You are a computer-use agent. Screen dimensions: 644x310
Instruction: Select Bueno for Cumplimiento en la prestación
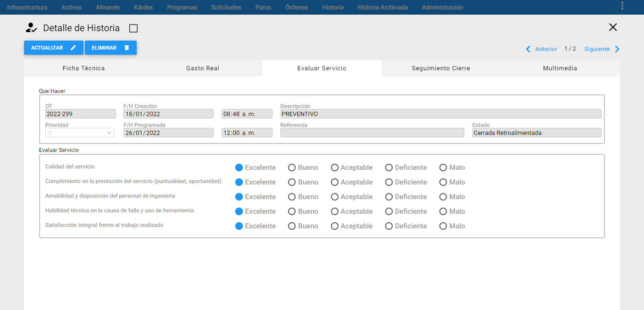point(292,182)
